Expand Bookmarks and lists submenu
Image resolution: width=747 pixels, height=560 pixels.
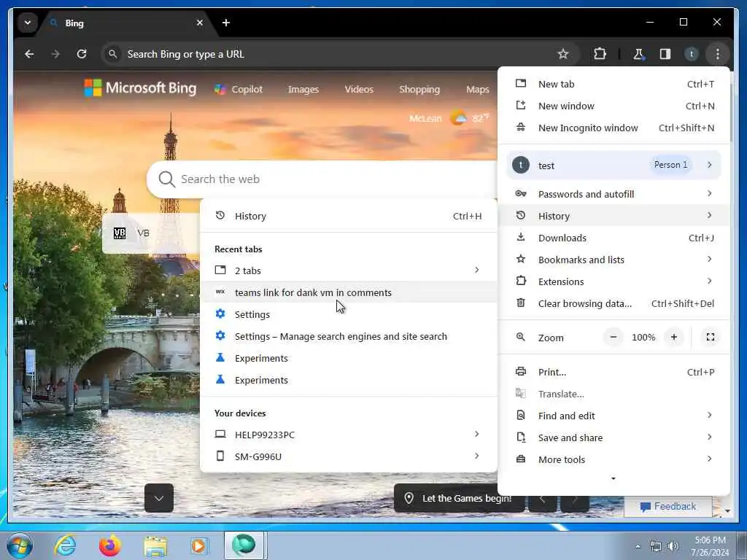point(614,260)
